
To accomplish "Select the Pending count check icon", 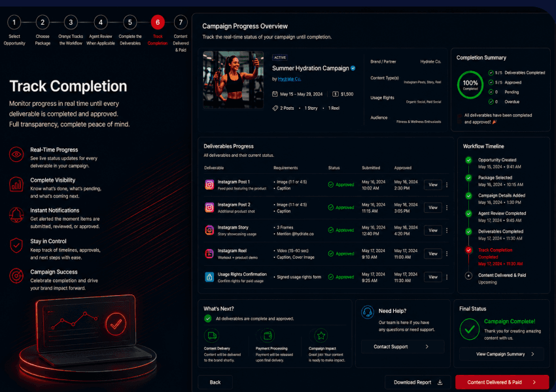I will (x=491, y=91).
